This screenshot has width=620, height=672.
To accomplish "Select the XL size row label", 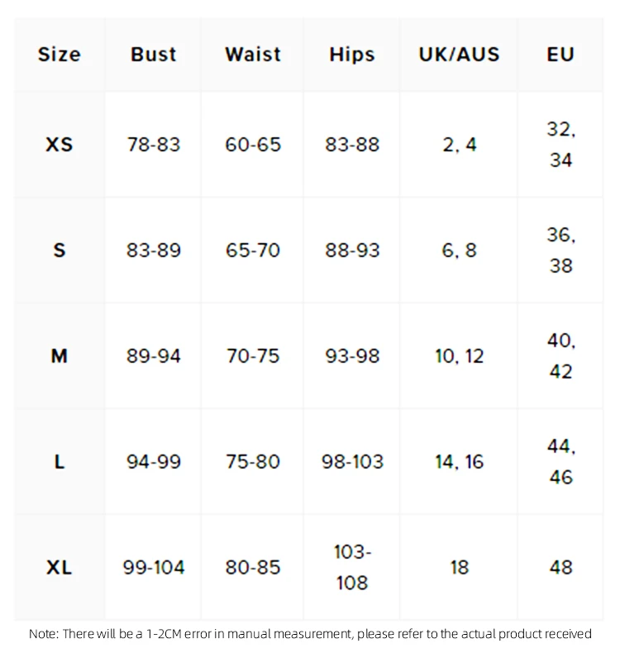I will coord(60,568).
